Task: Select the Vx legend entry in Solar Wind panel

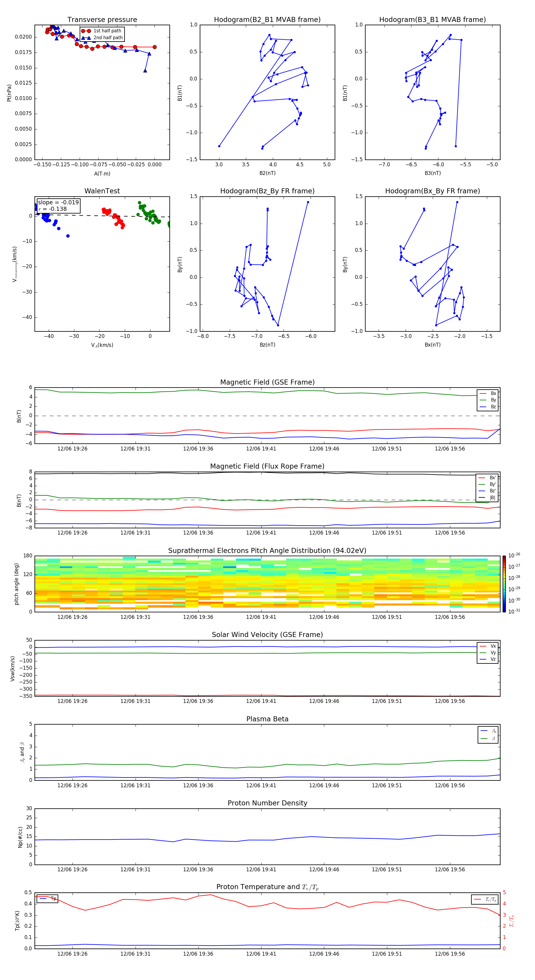Action: pyautogui.click(x=488, y=647)
